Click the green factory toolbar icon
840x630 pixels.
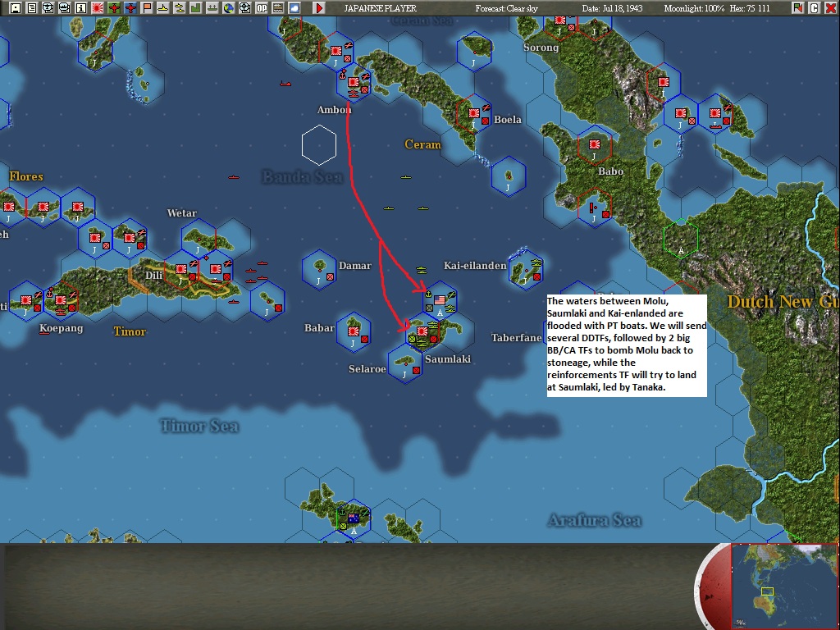tap(195, 8)
